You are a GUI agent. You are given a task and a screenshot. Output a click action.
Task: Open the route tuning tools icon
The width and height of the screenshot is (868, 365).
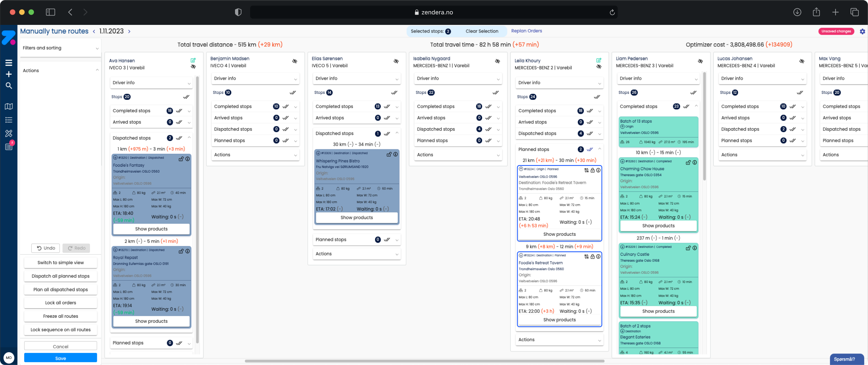(x=9, y=133)
